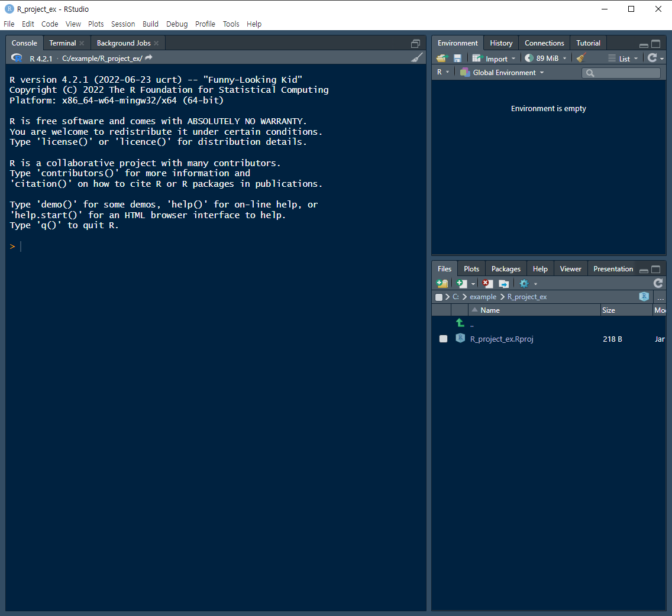
Task: Clear console with the broom icon
Action: (x=416, y=58)
